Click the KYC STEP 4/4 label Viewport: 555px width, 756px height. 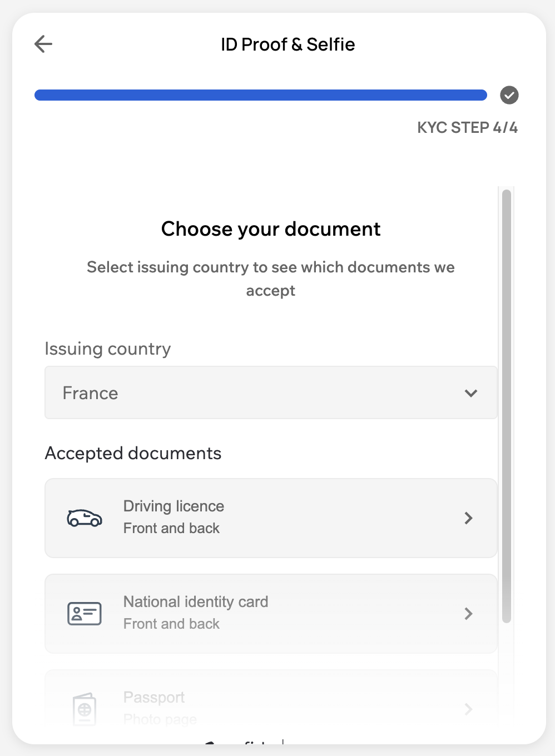point(467,128)
